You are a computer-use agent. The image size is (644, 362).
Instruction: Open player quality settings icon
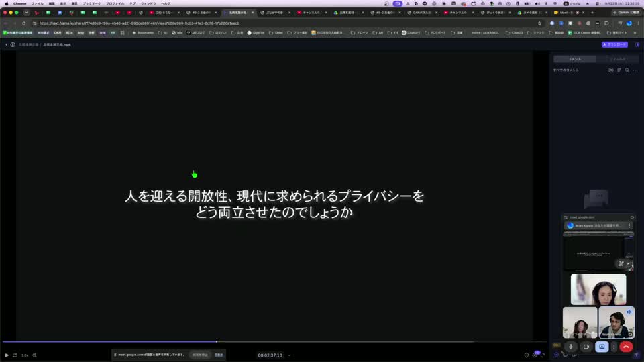pos(535,355)
